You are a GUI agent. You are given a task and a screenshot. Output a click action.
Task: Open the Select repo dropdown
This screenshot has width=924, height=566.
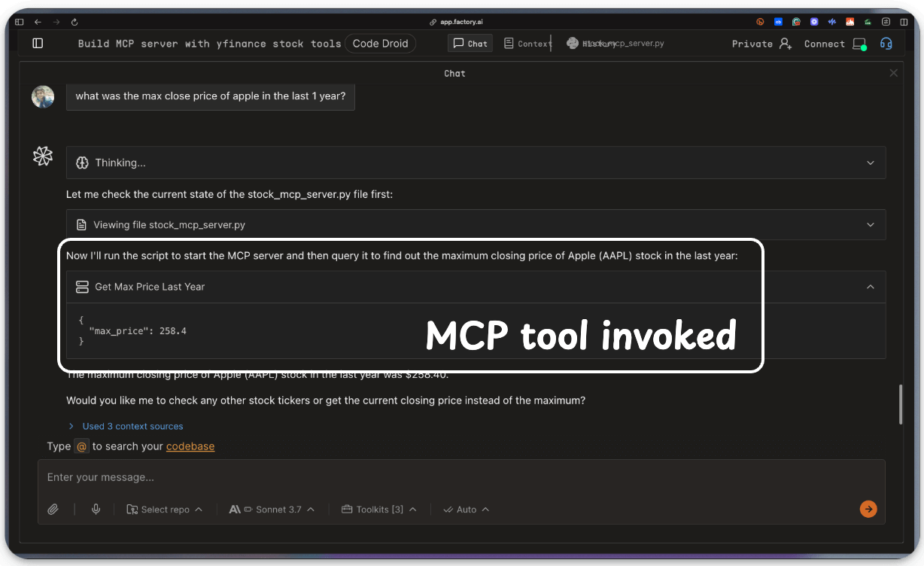[x=165, y=510]
